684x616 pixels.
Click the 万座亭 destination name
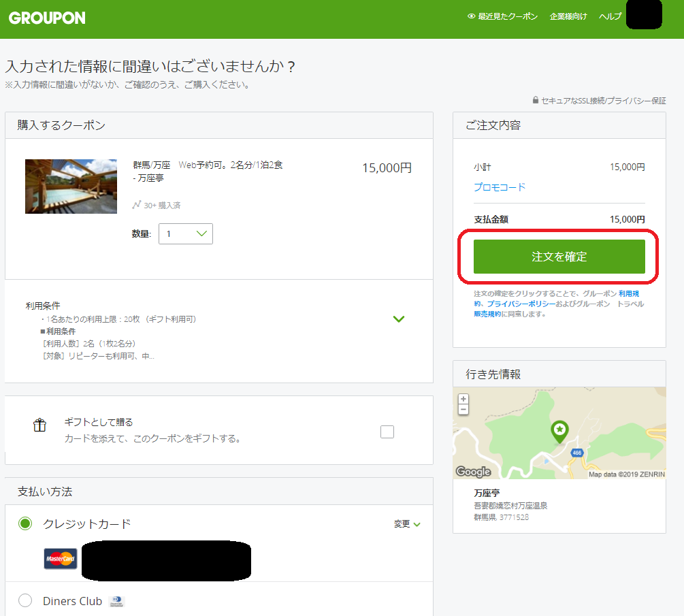[x=487, y=493]
